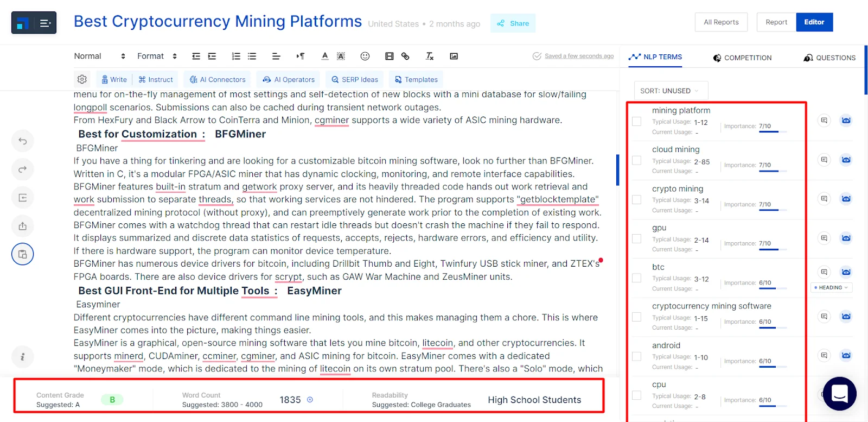The width and height of the screenshot is (868, 422).
Task: Check the mining platform term checkbox
Action: (637, 121)
